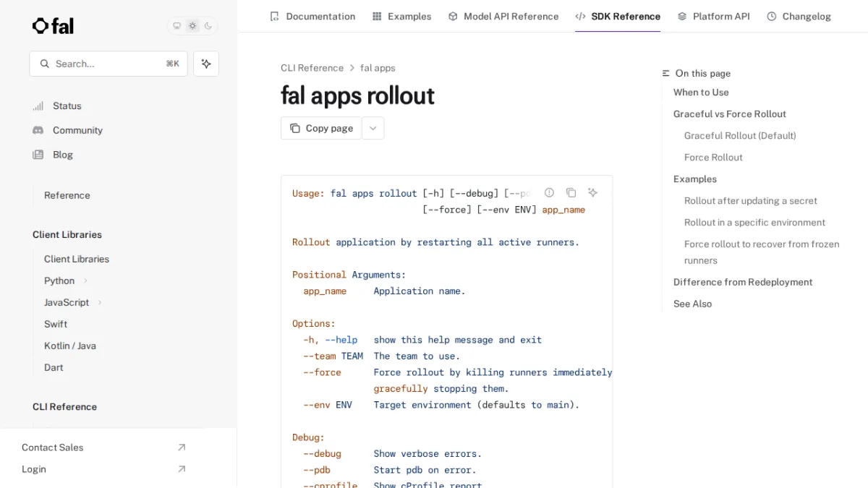The image size is (868, 488).
Task: Click the CLI Reference sidebar heading
Action: [x=64, y=407]
